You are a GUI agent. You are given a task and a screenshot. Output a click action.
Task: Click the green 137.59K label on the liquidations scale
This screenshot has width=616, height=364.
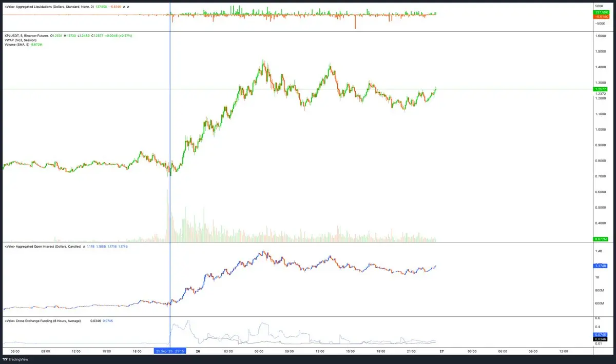600,12
